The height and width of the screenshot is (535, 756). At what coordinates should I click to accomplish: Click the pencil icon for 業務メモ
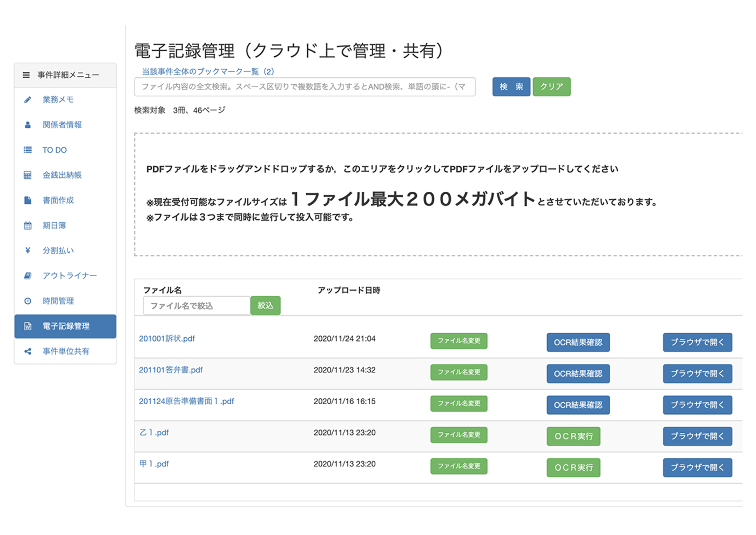[x=28, y=100]
